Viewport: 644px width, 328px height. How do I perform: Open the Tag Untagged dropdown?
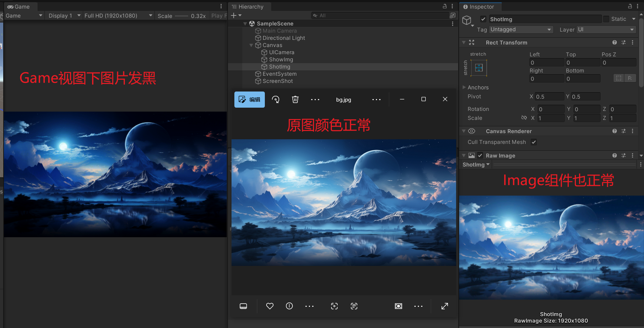[x=521, y=29]
